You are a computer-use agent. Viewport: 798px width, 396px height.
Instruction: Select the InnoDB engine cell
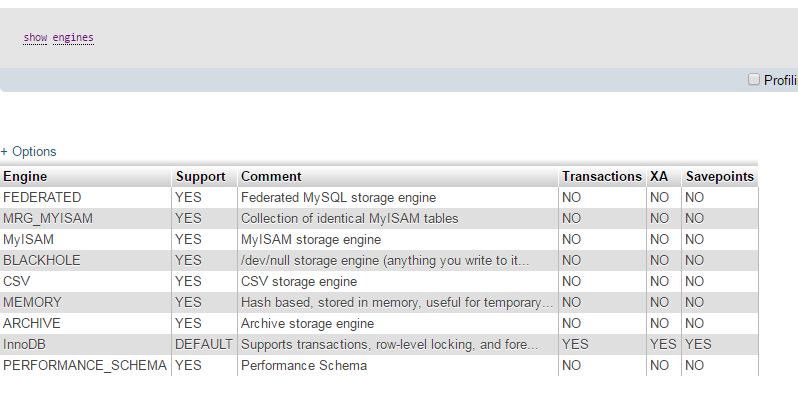coord(86,345)
